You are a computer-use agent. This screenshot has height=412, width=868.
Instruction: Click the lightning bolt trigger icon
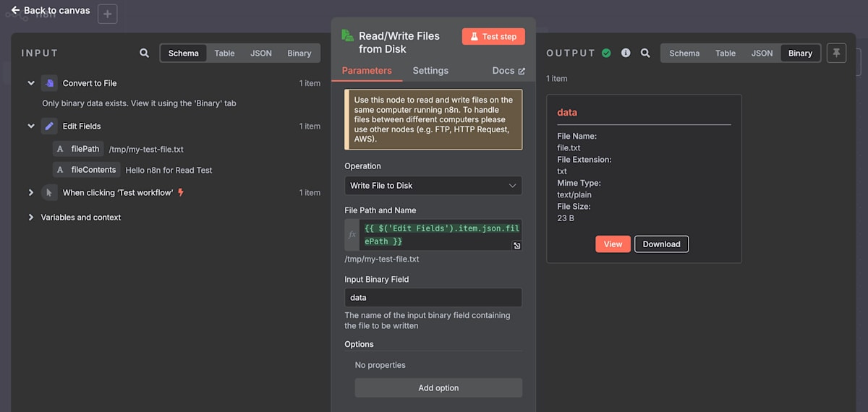(181, 192)
